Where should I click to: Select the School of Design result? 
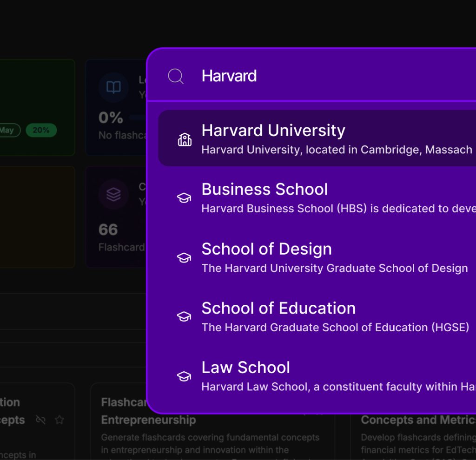pos(317,257)
